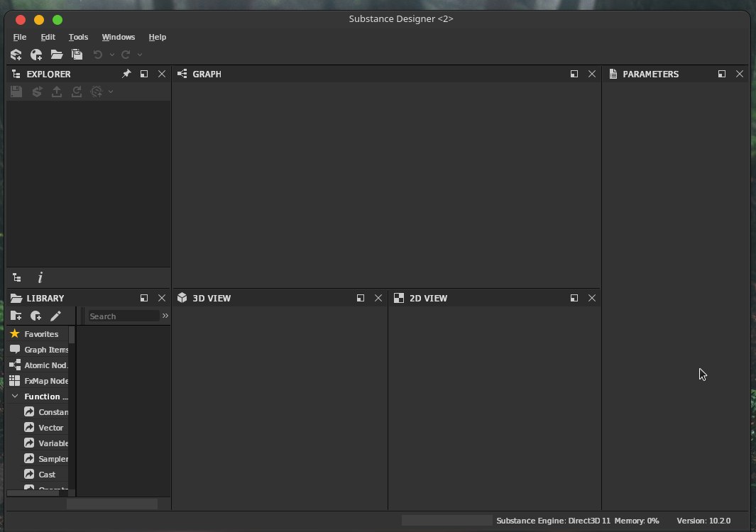Undock the Explorer panel
This screenshot has height=532, width=756.
point(143,74)
